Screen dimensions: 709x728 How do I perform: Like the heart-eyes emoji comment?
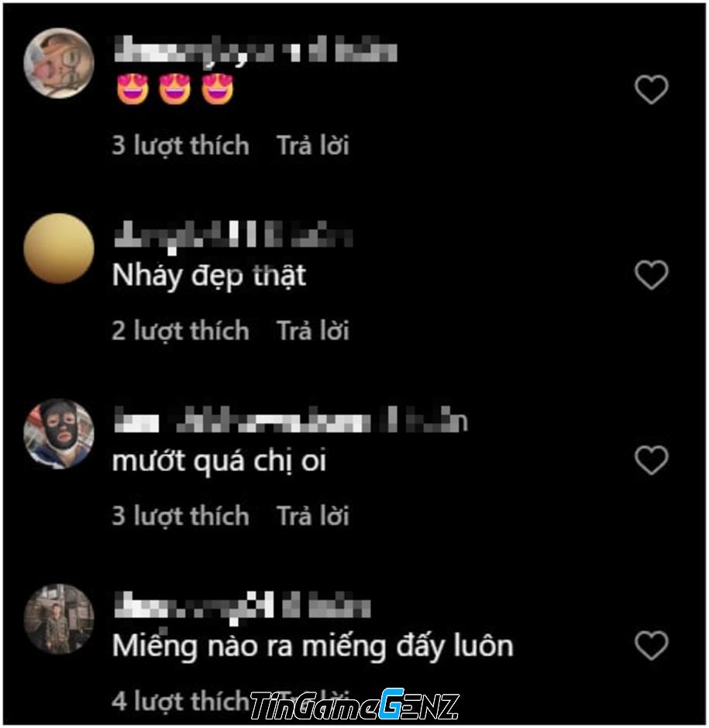click(x=652, y=89)
